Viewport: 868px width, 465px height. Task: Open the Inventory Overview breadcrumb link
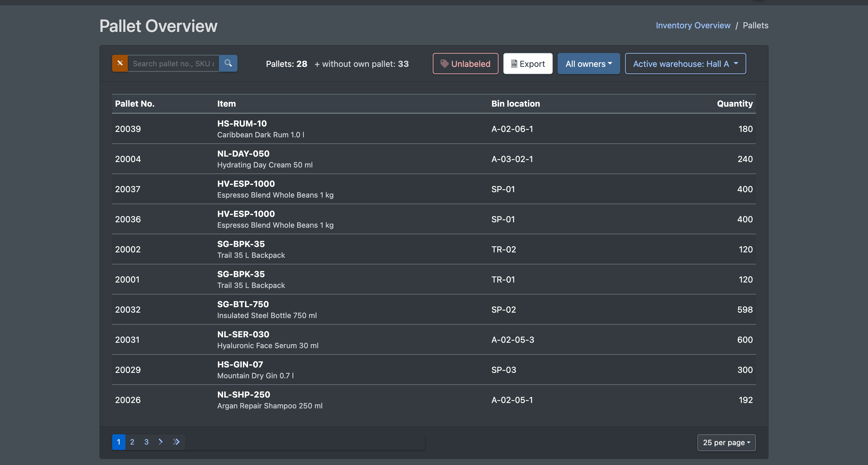(693, 25)
